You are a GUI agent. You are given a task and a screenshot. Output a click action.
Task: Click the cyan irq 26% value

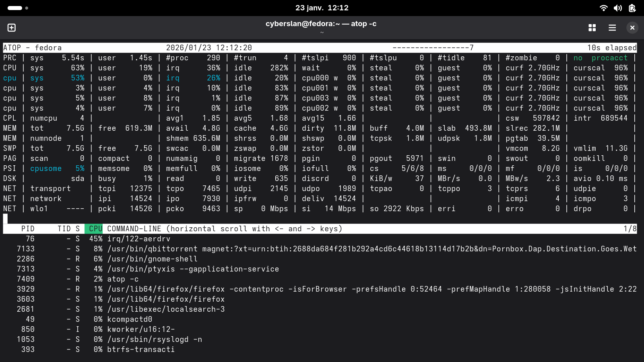[x=193, y=78]
